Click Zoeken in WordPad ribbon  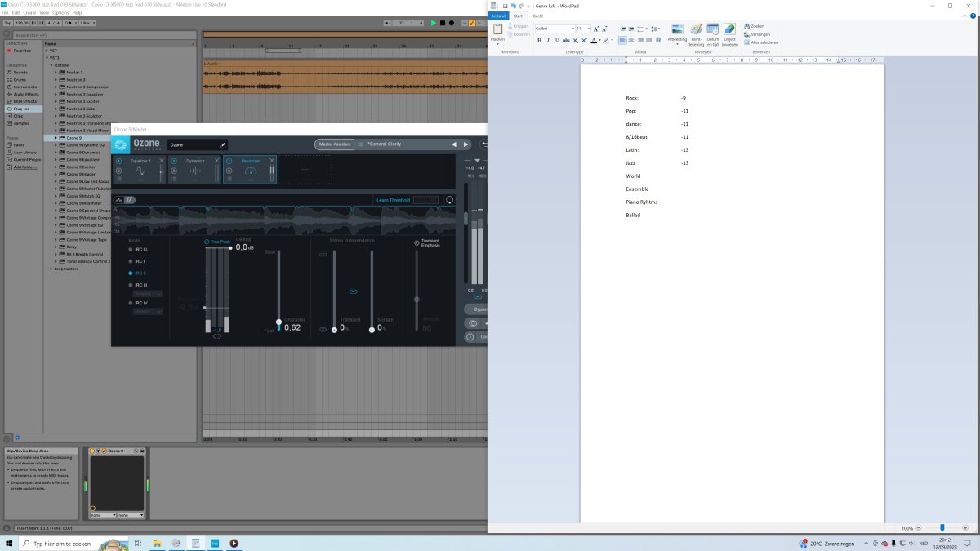pos(754,26)
